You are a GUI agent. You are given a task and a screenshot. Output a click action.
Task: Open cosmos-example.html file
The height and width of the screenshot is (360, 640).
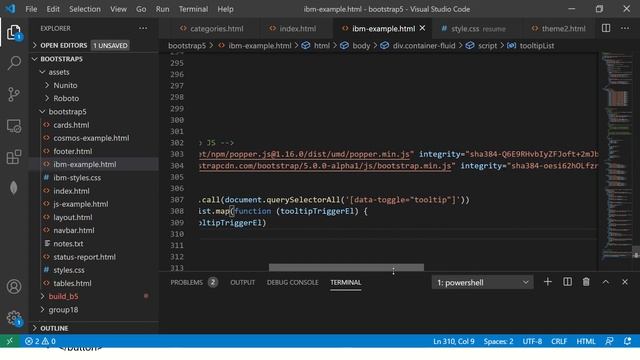pos(91,138)
